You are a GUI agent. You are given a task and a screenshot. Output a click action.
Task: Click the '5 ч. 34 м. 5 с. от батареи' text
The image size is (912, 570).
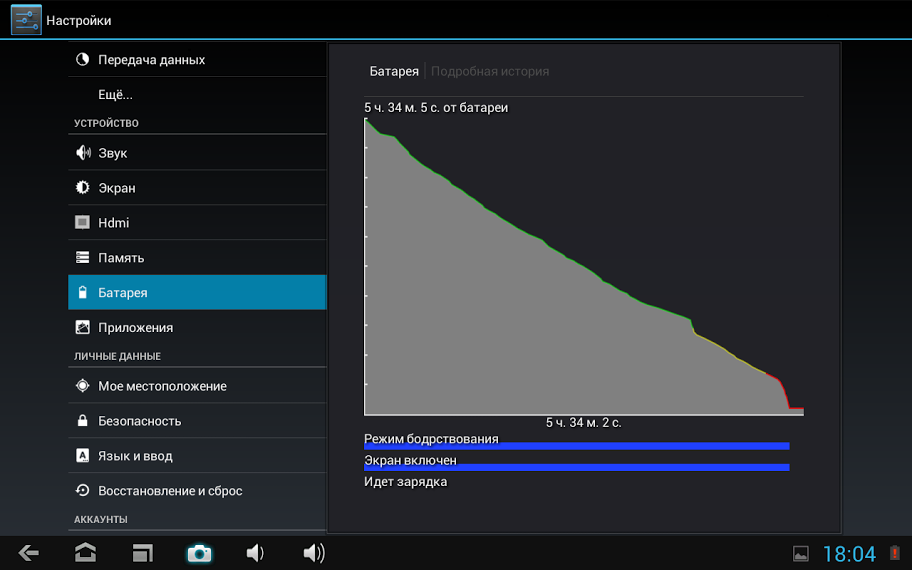[x=436, y=108]
